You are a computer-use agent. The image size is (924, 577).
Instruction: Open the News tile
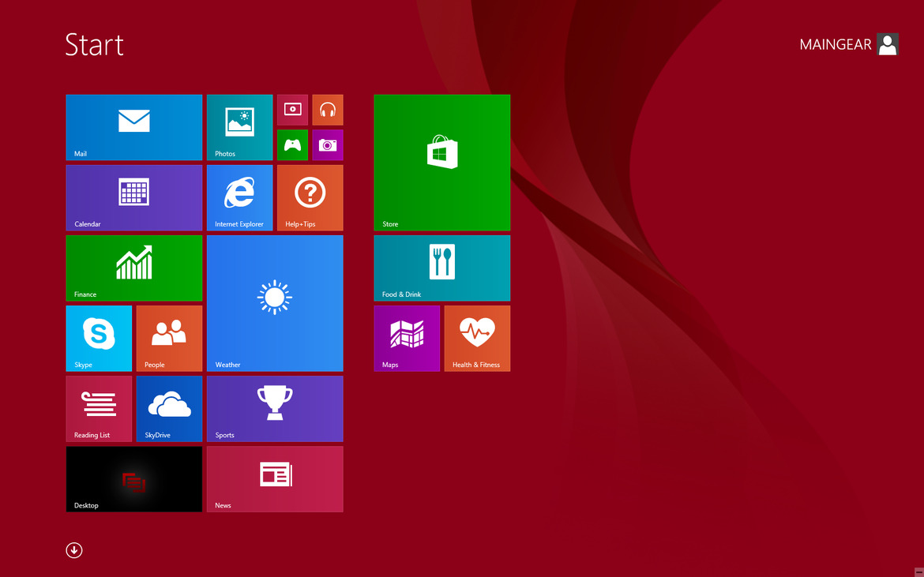point(275,479)
